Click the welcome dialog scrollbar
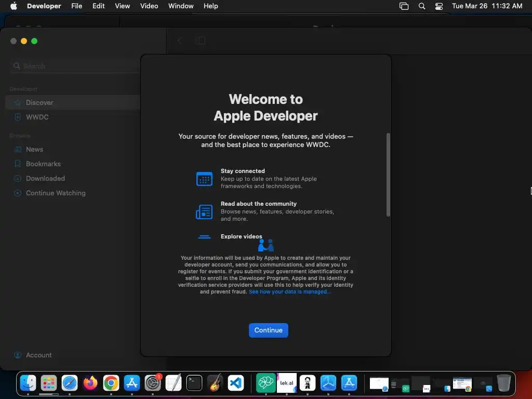The image size is (532, 399). (x=388, y=175)
